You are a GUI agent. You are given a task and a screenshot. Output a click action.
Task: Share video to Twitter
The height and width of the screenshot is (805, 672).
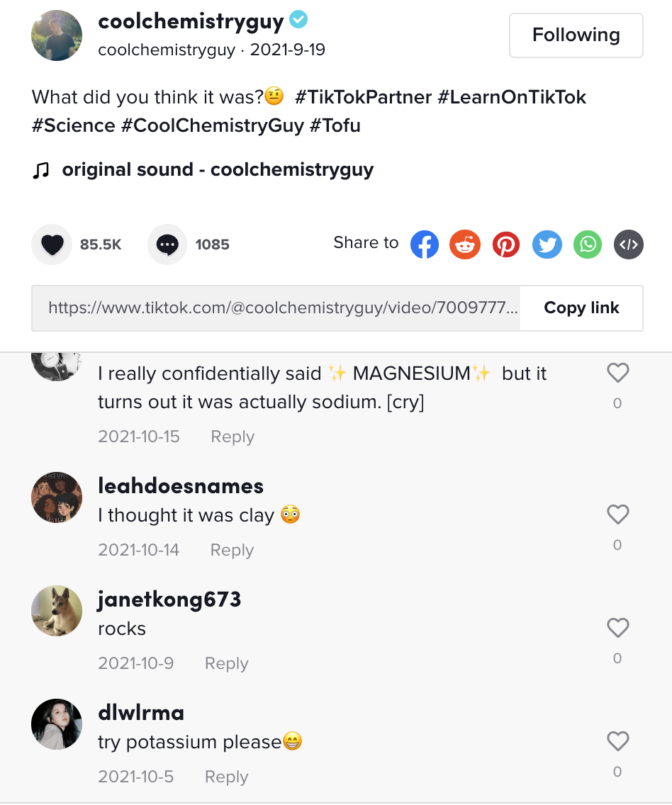pos(547,245)
